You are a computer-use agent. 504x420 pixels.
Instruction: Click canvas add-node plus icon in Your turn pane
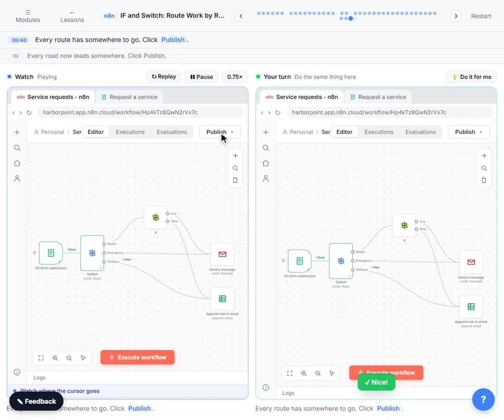484,156
